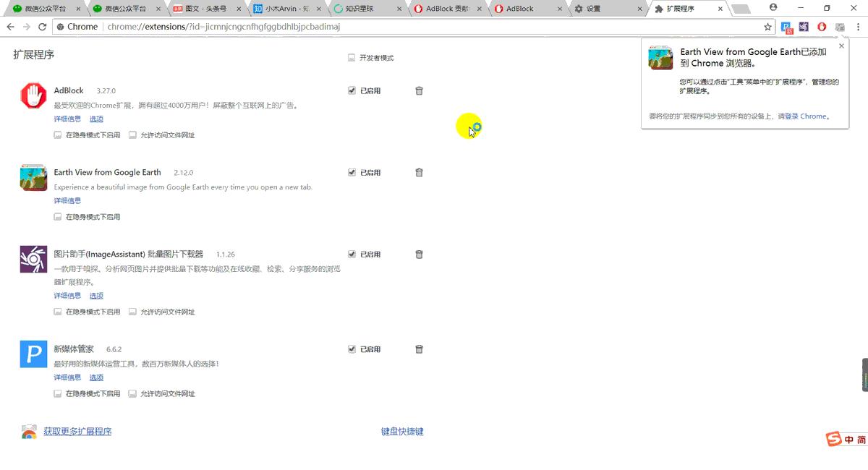Screen dimensions: 868x470
Task: Switch to the 设置 tab
Action: 606,9
